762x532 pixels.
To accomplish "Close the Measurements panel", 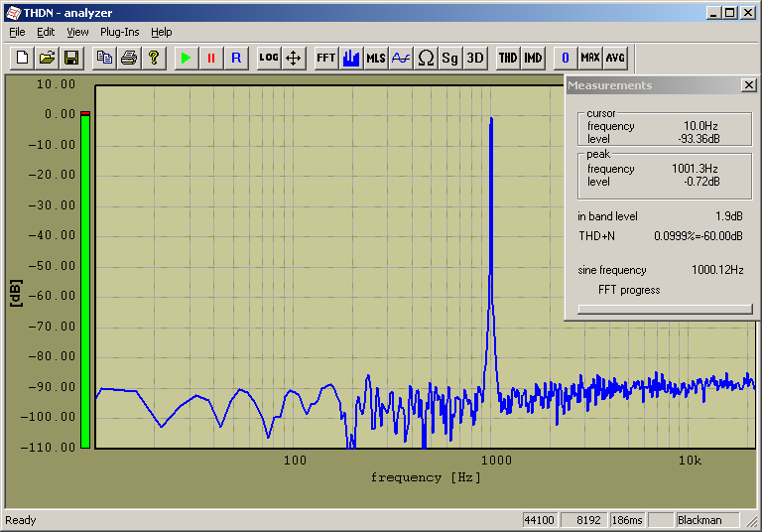I will (x=748, y=85).
